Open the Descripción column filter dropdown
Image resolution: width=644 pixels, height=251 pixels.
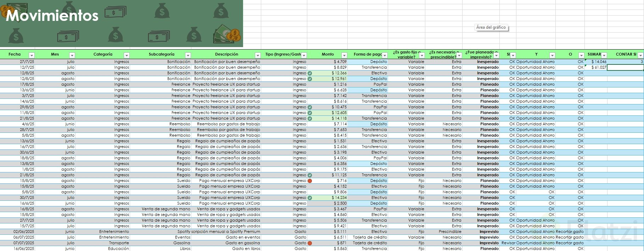click(x=258, y=55)
